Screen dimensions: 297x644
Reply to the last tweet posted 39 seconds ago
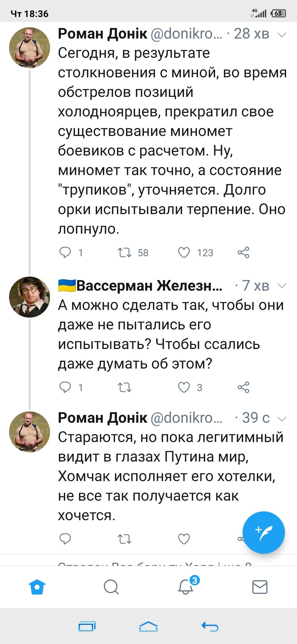tap(65, 539)
